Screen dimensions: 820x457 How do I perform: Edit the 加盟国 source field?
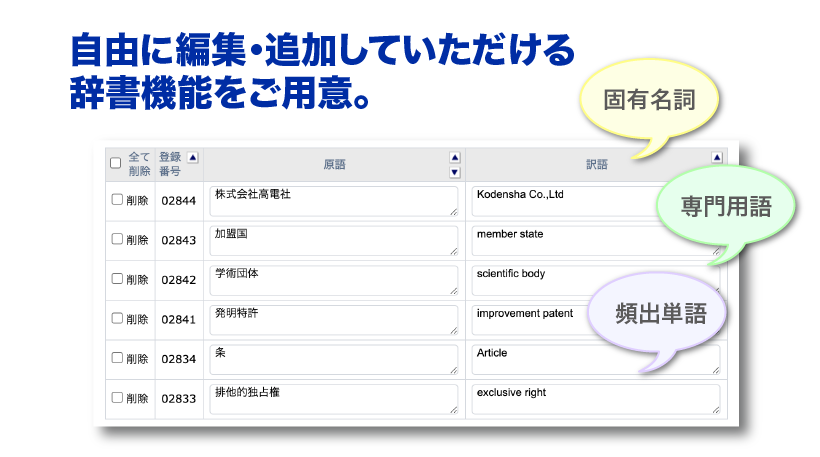(x=334, y=241)
